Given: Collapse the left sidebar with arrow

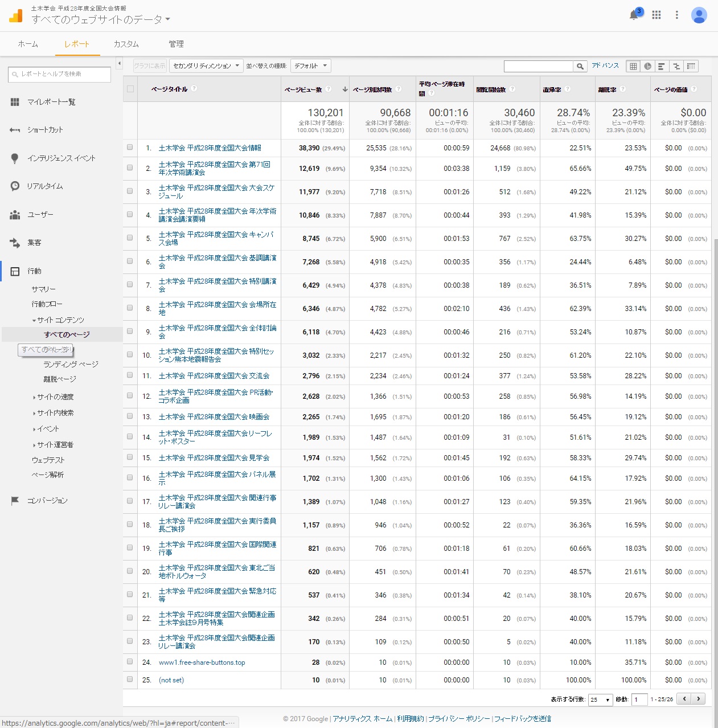Looking at the screenshot, I should coord(119,63).
